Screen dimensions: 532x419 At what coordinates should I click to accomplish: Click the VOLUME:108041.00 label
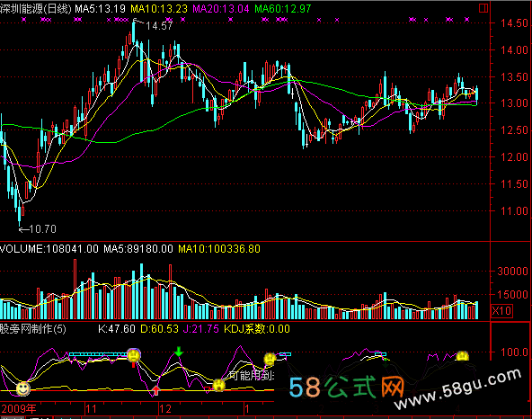click(49, 249)
